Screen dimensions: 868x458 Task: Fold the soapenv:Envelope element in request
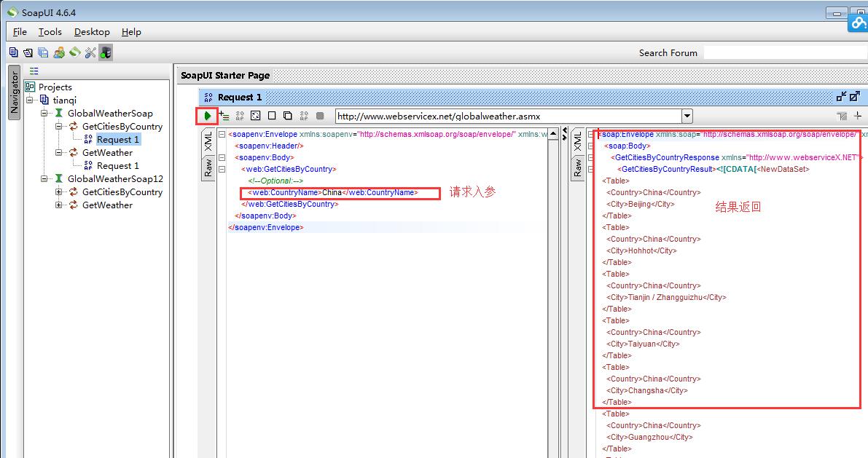click(x=222, y=135)
